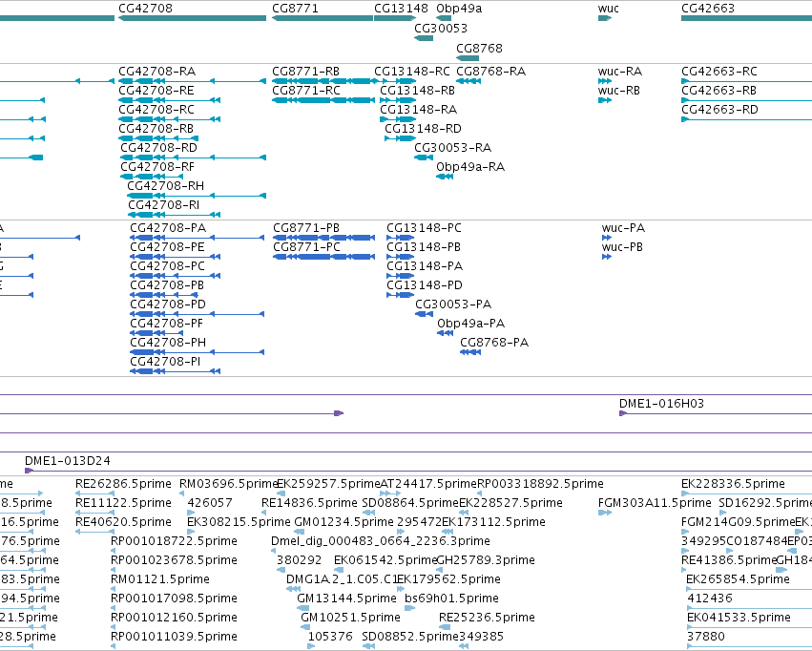Click protein CG42708-PI
This screenshot has height=651, width=812.
point(175,371)
